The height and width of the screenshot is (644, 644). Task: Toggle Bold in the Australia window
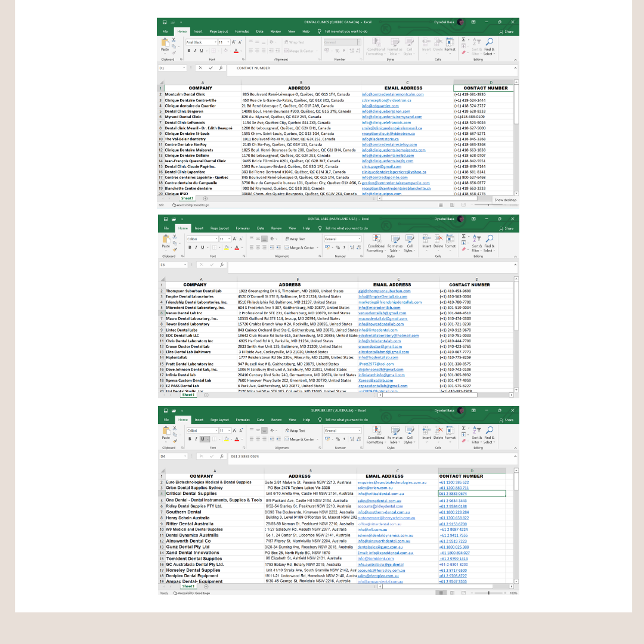pos(190,439)
